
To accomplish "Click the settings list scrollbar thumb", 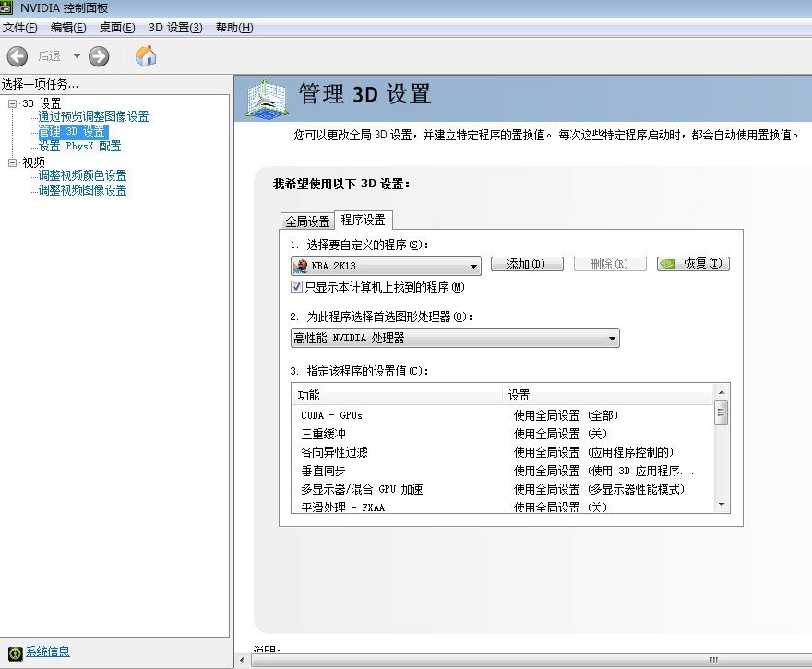I will (722, 412).
